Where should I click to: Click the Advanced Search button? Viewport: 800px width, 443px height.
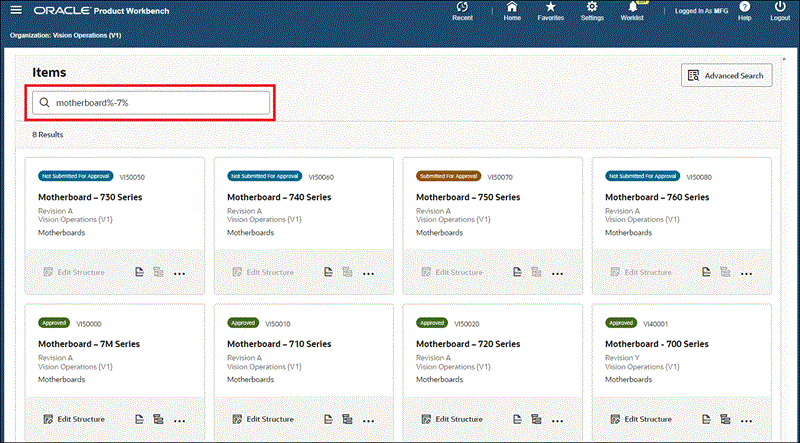pyautogui.click(x=727, y=76)
